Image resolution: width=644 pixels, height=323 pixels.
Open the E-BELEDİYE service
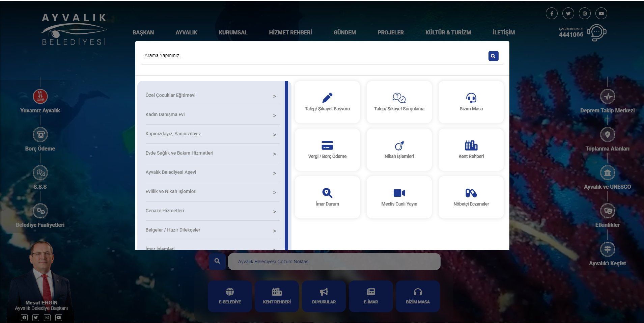click(230, 296)
